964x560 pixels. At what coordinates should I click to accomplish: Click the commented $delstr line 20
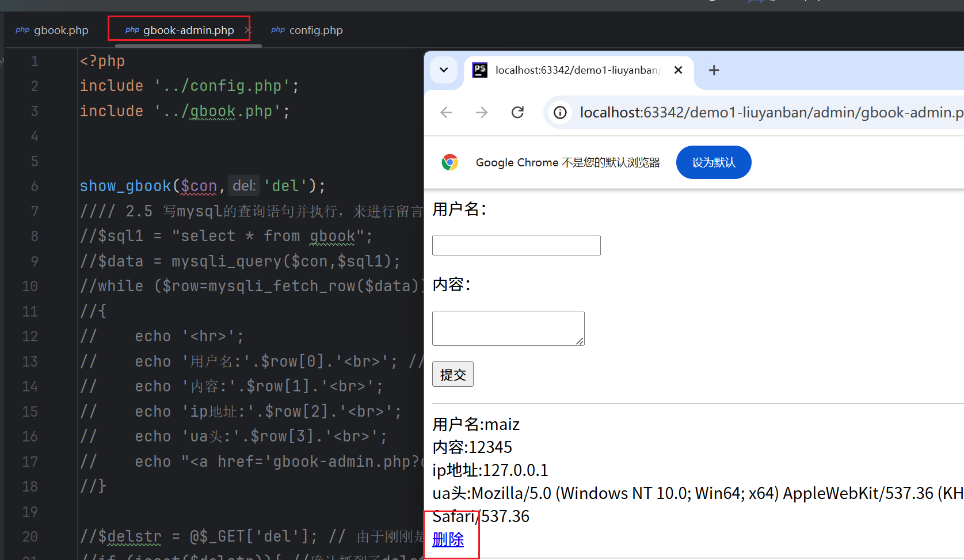pyautogui.click(x=252, y=536)
